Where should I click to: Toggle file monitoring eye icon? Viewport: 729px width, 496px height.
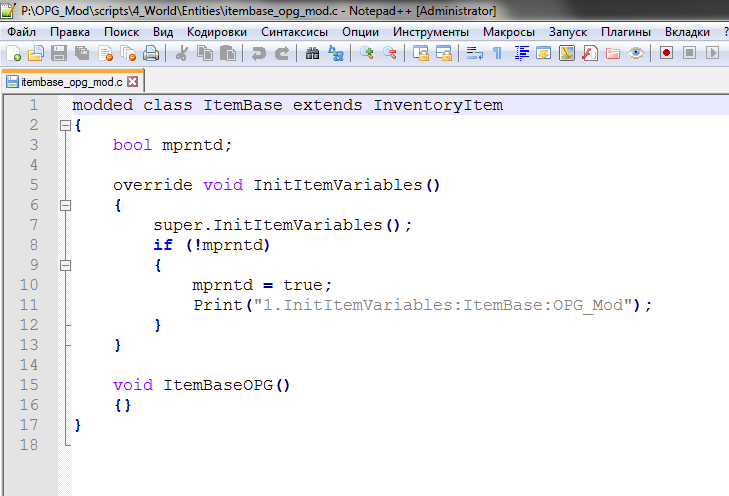tap(636, 53)
